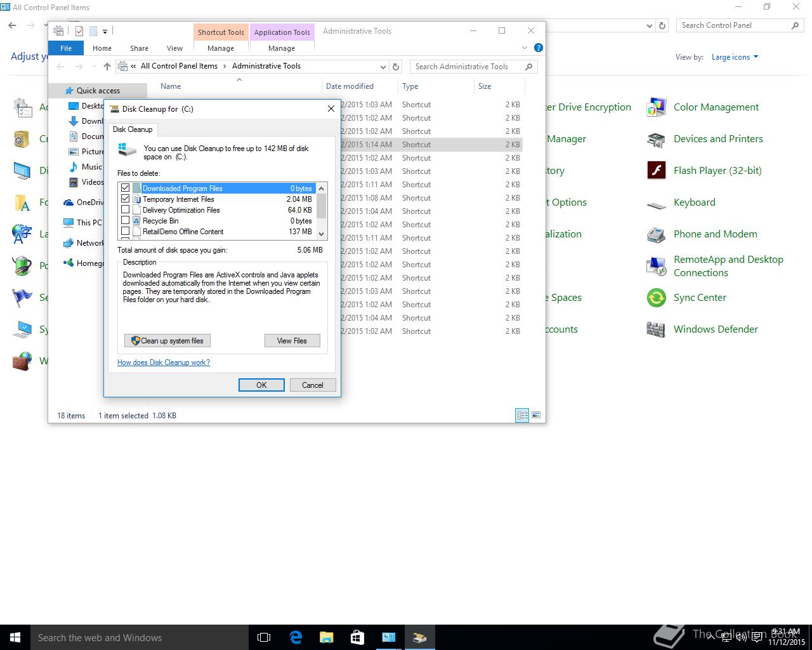The image size is (812, 650).
Task: Open File Explorer from the taskbar
Action: coord(326,637)
